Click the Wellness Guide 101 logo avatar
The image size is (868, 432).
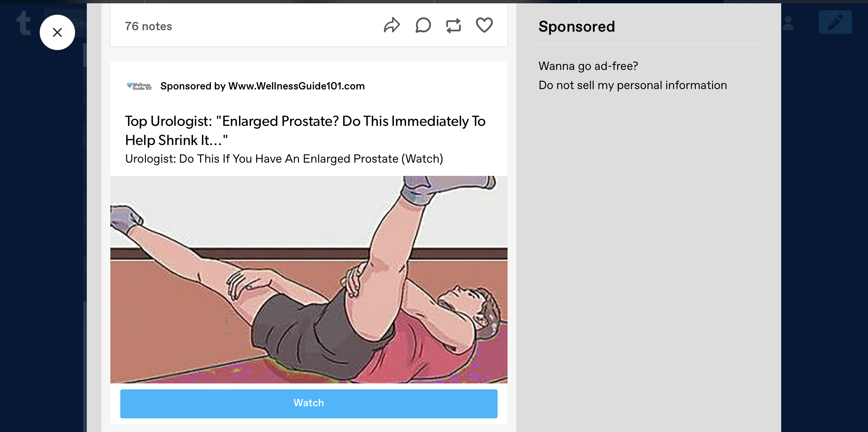[x=139, y=86]
